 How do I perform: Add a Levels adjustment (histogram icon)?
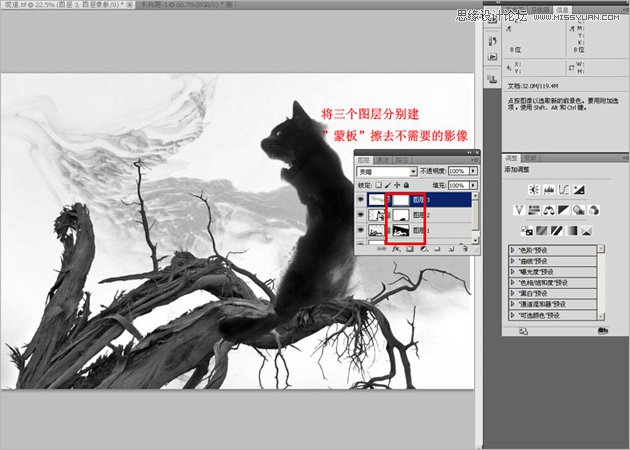pos(549,190)
